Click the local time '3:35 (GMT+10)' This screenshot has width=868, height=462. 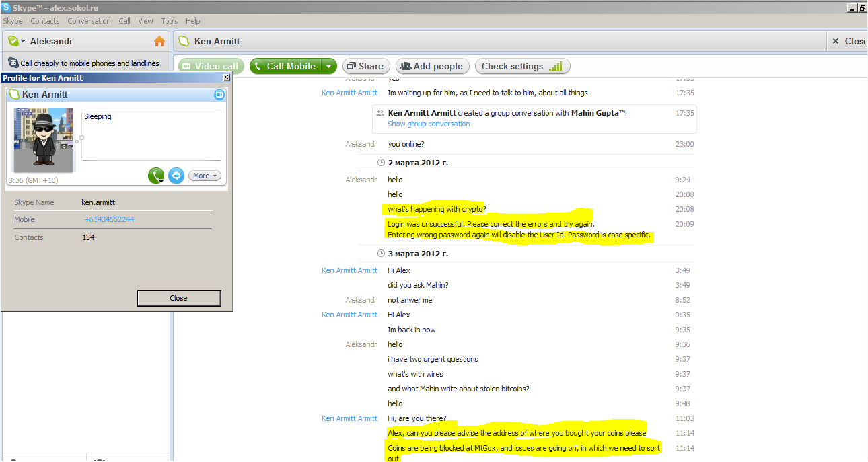(x=33, y=180)
